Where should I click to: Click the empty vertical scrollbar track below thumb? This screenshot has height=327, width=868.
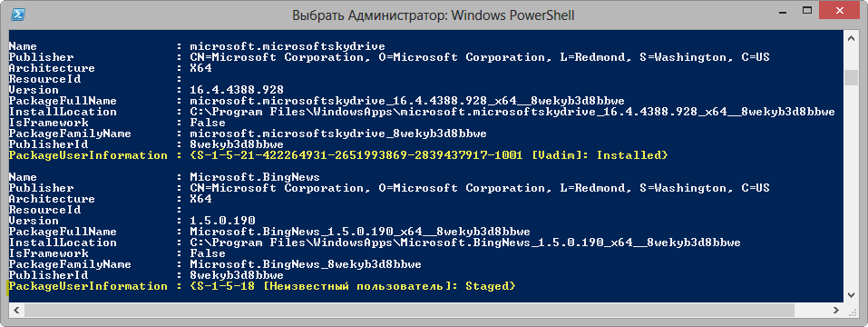pyautogui.click(x=851, y=187)
